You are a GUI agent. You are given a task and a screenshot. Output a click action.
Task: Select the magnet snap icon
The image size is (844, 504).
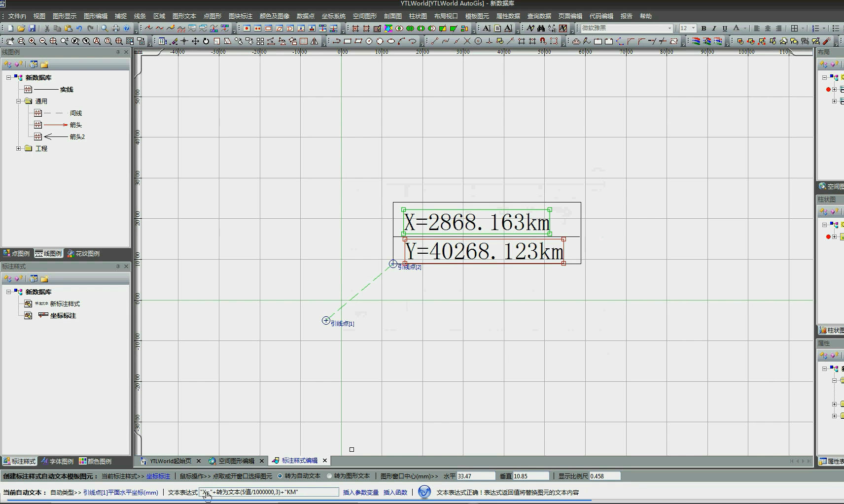(x=543, y=41)
